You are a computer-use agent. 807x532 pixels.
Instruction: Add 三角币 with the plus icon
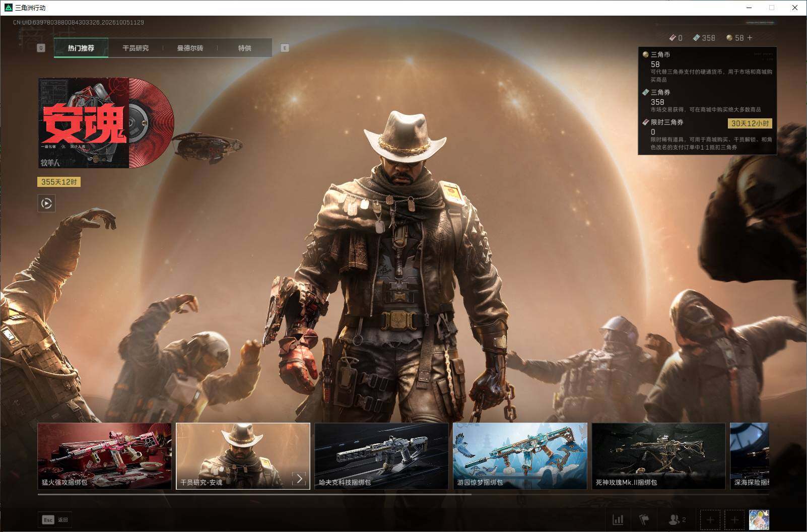pos(750,38)
